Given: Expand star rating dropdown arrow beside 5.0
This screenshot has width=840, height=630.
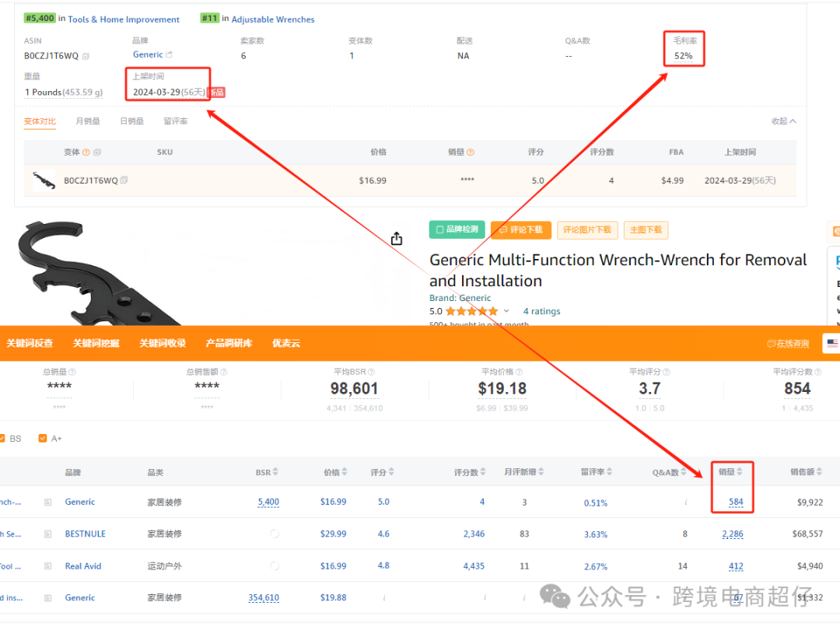Looking at the screenshot, I should click(506, 311).
